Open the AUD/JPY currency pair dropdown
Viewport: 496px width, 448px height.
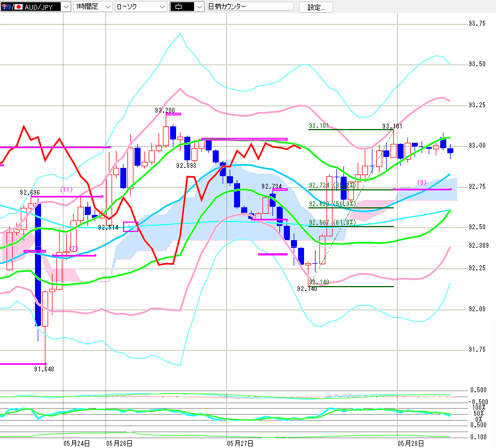(x=35, y=7)
